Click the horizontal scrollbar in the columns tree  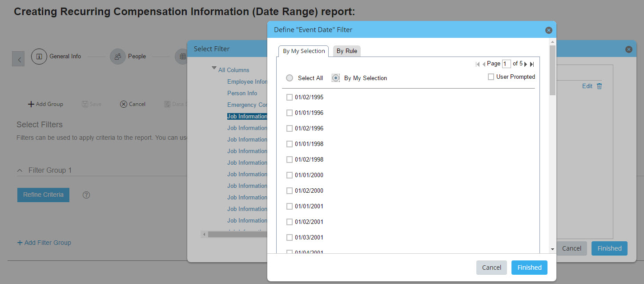point(237,234)
